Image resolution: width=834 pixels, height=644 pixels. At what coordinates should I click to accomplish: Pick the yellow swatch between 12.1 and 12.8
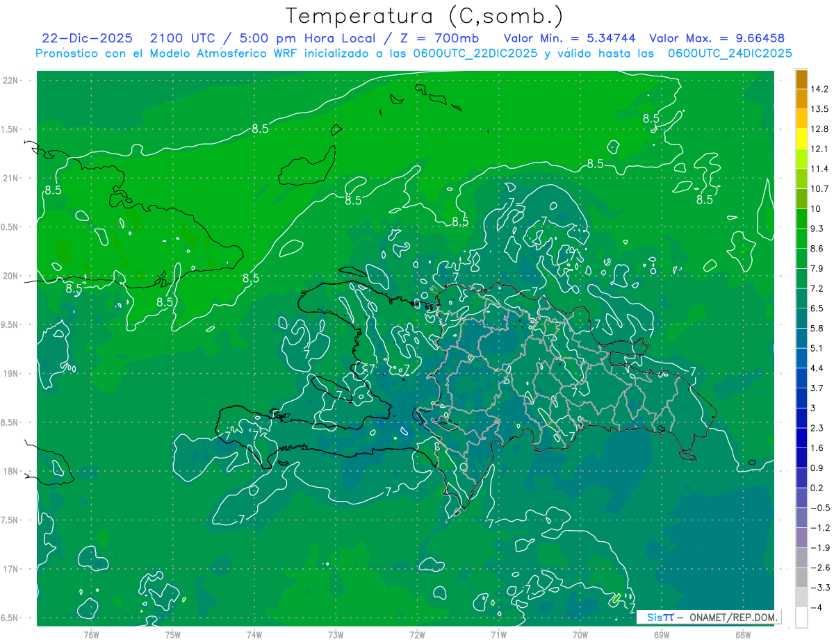tap(801, 139)
